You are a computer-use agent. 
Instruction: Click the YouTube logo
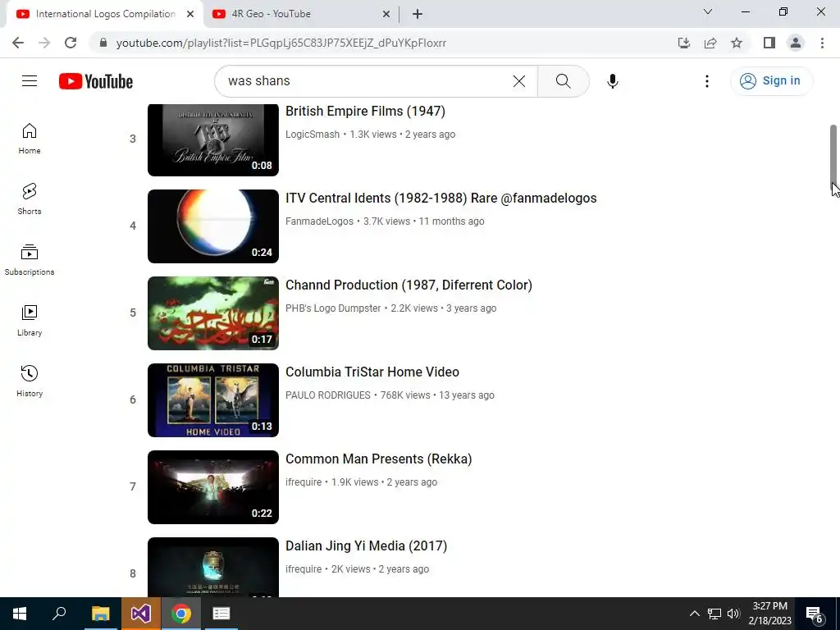coord(96,81)
